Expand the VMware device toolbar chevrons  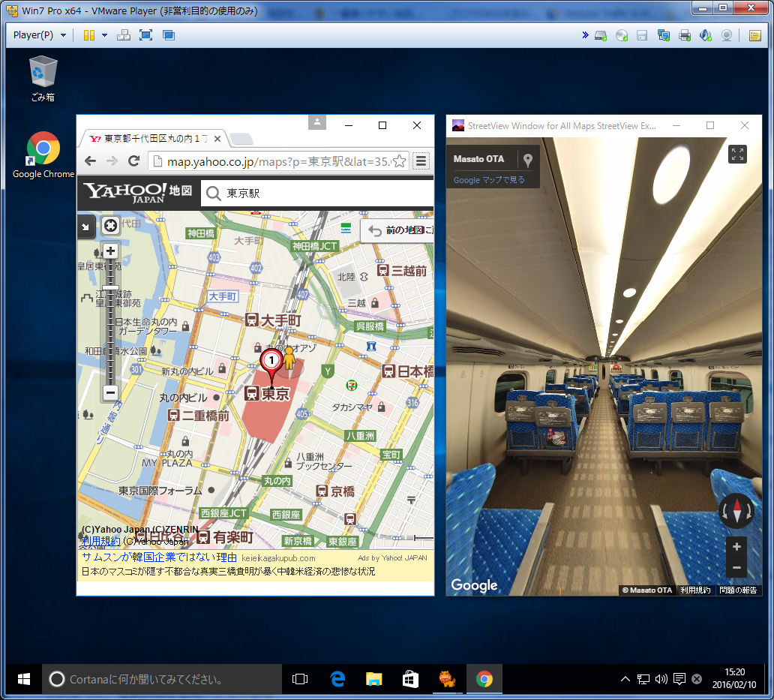click(x=585, y=35)
